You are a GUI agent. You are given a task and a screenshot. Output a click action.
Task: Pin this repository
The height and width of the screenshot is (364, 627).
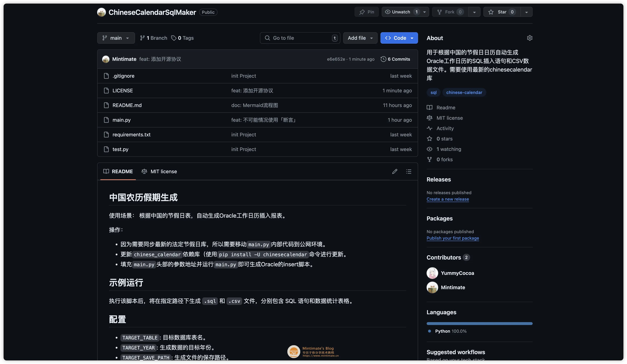[366, 12]
